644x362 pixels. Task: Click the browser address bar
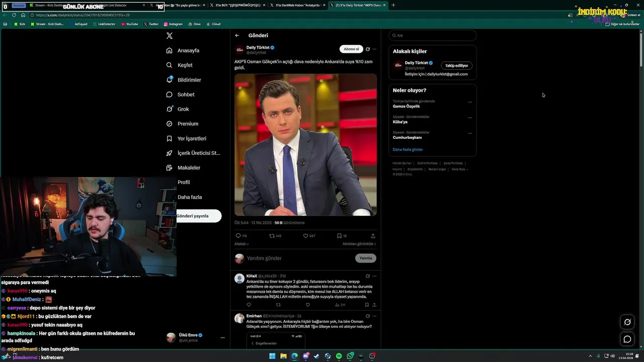[x=297, y=15]
